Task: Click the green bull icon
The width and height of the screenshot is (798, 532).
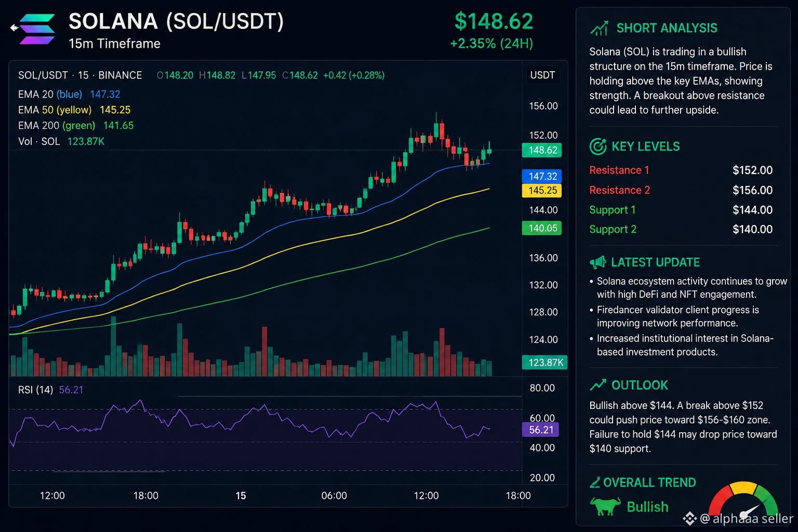Action: click(x=605, y=506)
